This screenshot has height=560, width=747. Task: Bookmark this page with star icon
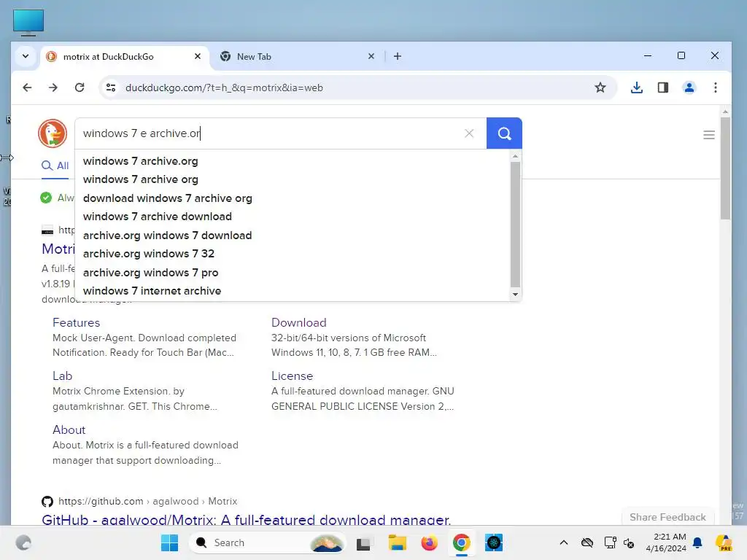[x=600, y=87]
